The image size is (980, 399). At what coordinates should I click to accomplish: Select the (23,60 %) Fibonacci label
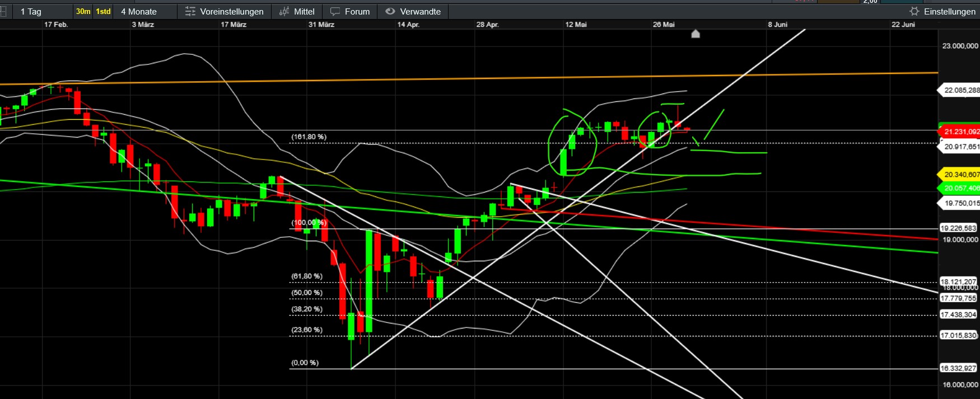[x=307, y=330]
